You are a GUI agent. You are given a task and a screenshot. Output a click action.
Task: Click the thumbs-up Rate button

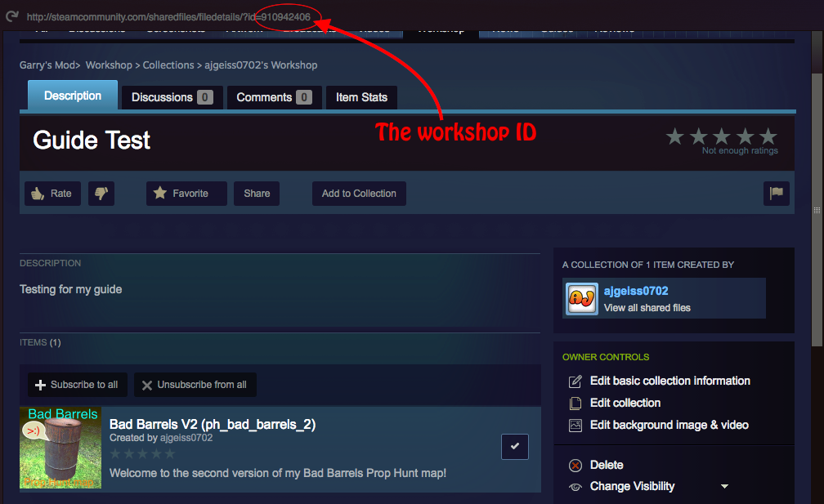click(52, 194)
